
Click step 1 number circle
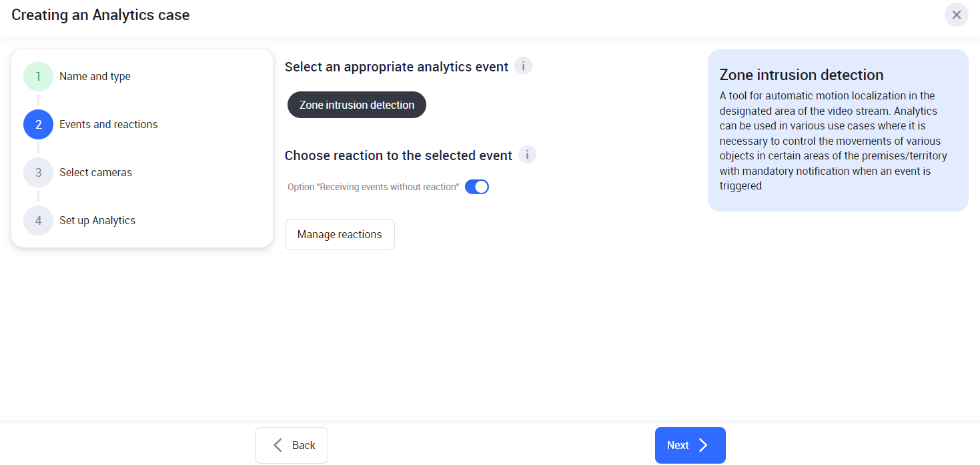(x=38, y=77)
